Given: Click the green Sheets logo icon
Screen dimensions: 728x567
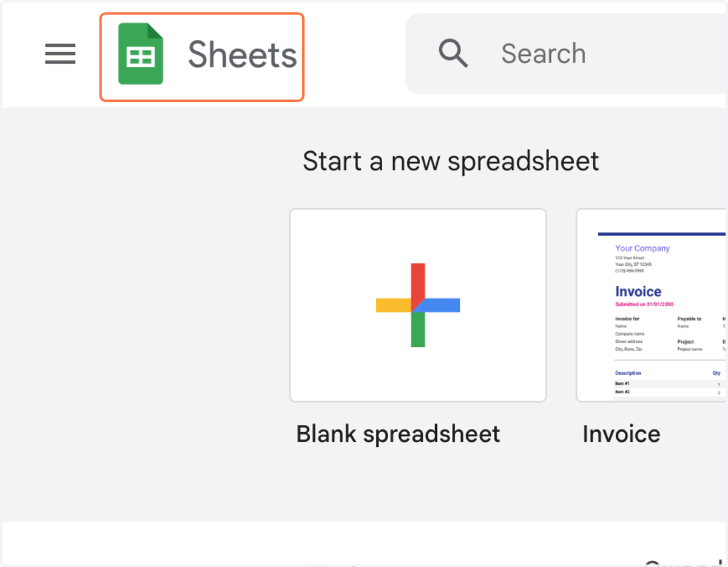Looking at the screenshot, I should pyautogui.click(x=141, y=54).
